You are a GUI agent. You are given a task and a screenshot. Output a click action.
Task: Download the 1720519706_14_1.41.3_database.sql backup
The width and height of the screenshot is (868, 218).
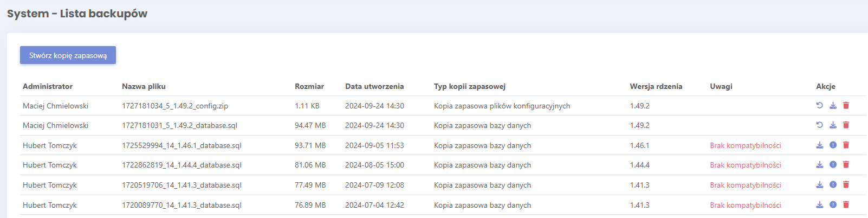pyautogui.click(x=820, y=185)
